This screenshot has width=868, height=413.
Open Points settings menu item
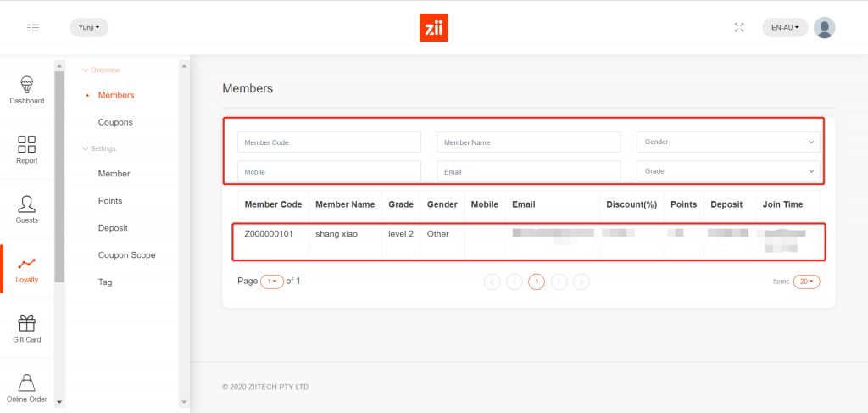pyautogui.click(x=110, y=201)
